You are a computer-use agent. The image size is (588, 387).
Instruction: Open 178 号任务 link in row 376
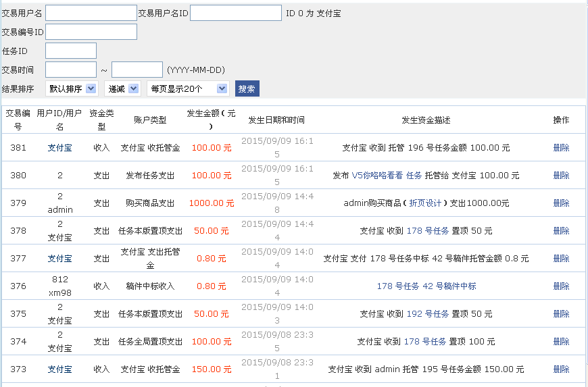[x=397, y=286]
